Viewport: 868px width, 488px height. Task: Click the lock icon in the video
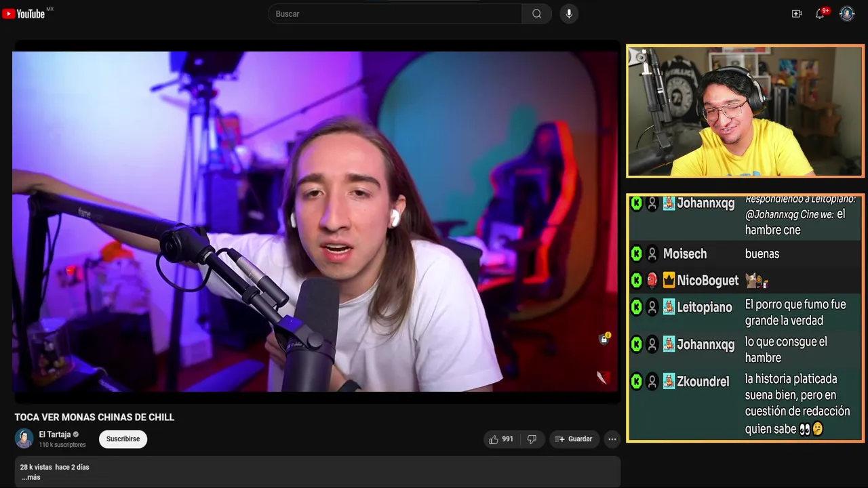604,339
